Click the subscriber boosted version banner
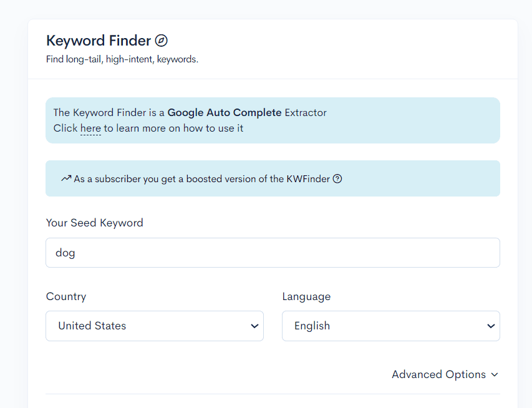The height and width of the screenshot is (408, 532). (272, 178)
